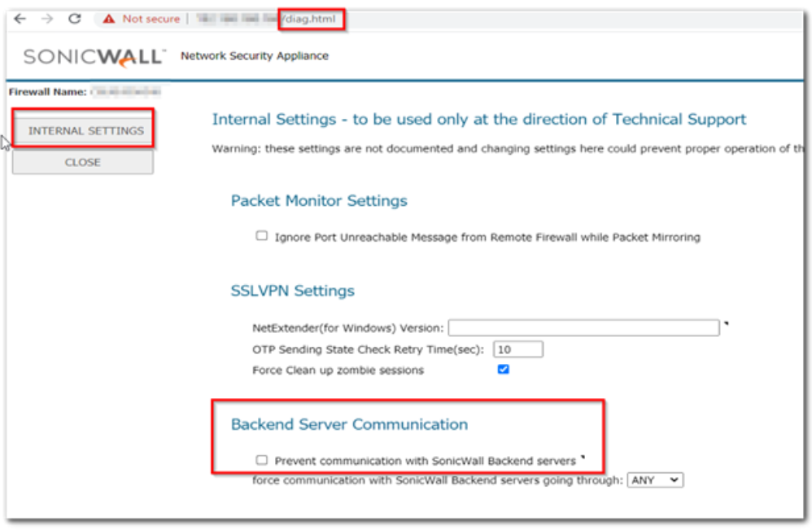Viewport: 812px width, 530px height.
Task: Click the OTP Sending State Check Retry label
Action: coord(368,350)
